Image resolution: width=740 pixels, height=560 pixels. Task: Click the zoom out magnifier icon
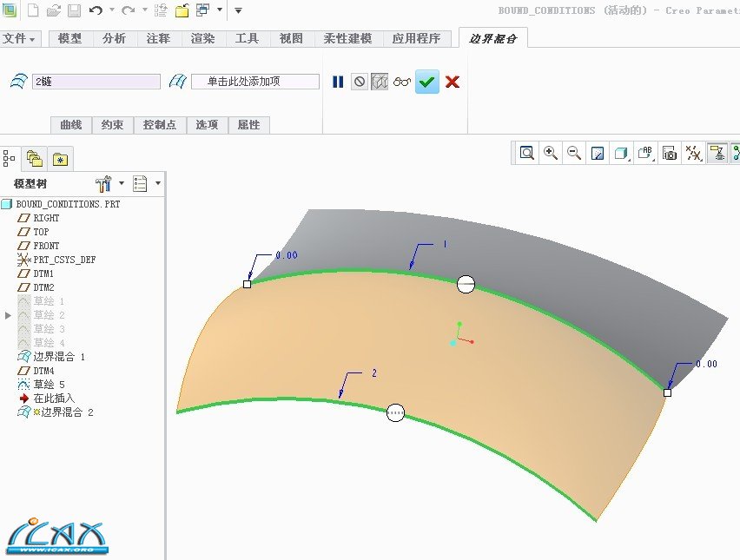coord(573,153)
